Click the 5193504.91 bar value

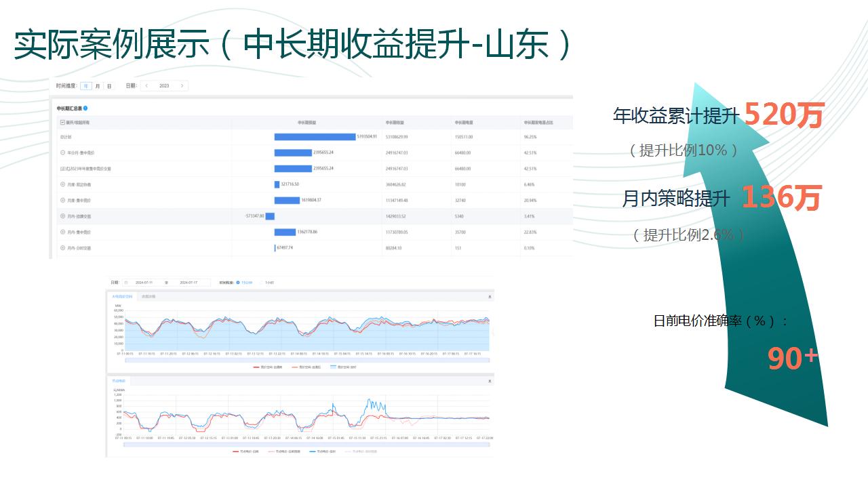pos(367,137)
